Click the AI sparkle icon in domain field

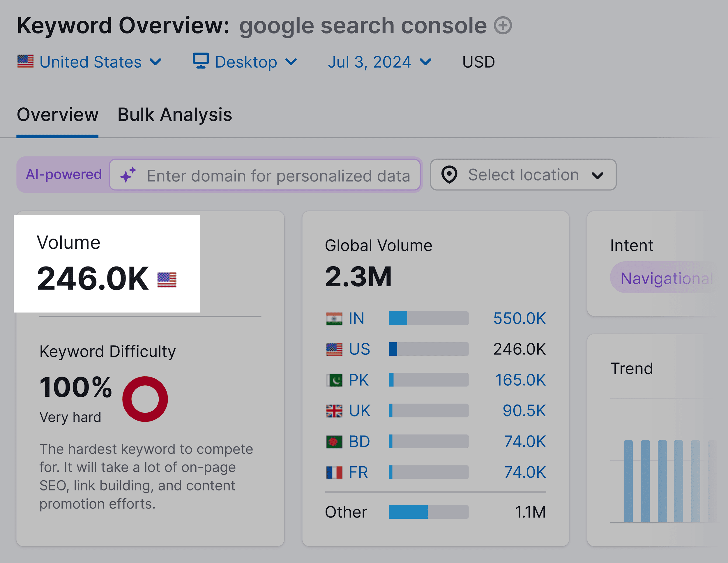[128, 175]
